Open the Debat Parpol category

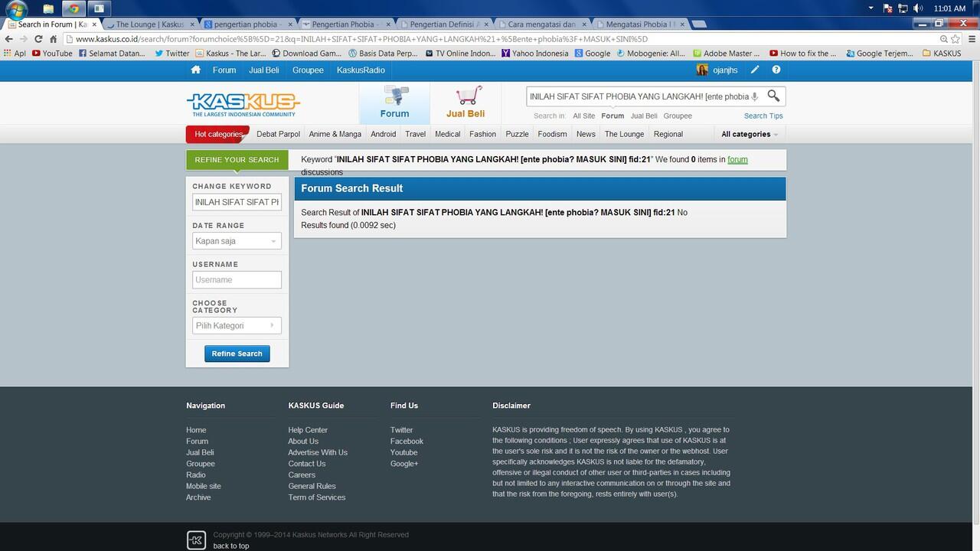pyautogui.click(x=278, y=134)
